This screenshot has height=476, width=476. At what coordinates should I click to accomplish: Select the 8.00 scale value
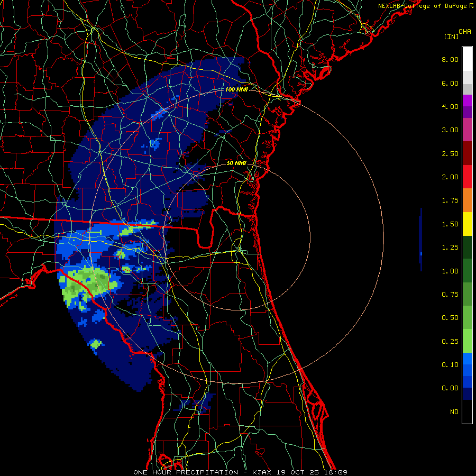click(x=450, y=59)
